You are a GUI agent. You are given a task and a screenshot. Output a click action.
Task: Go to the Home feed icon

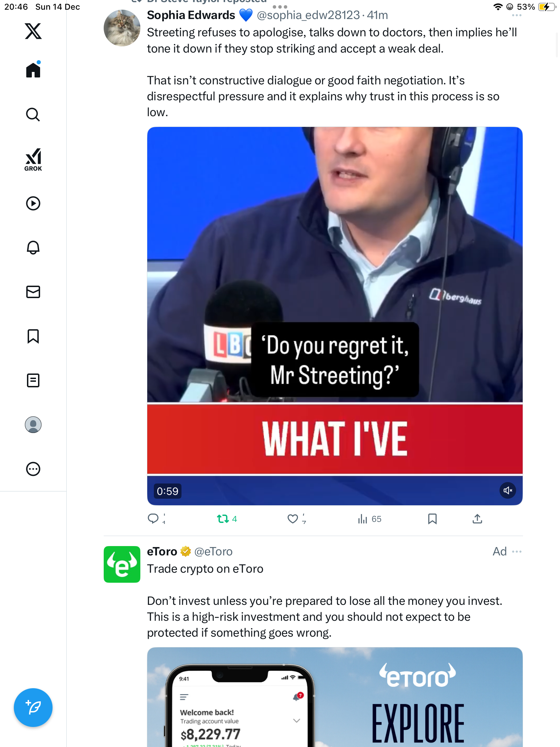point(33,70)
